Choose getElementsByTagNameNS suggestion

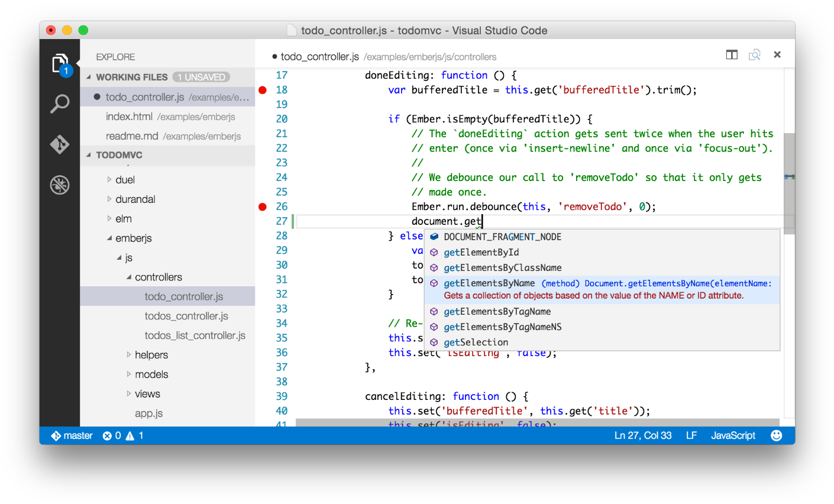[602, 327]
